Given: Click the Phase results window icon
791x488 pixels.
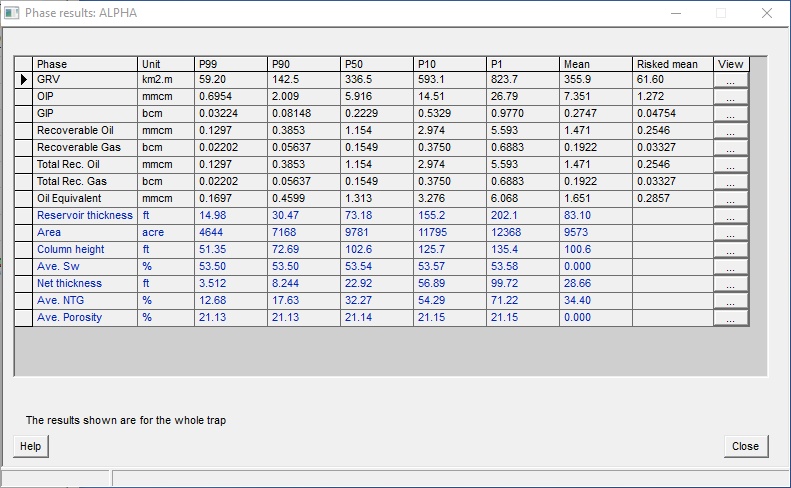Looking at the screenshot, I should pyautogui.click(x=12, y=14).
